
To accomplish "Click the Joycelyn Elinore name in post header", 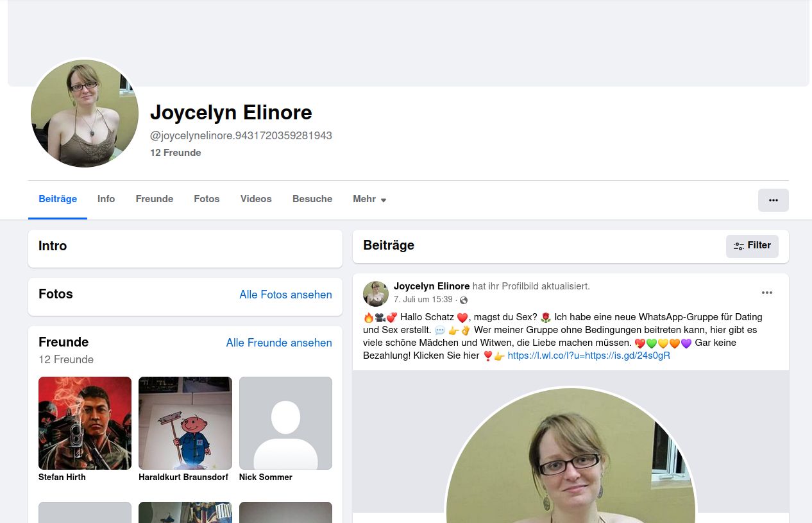I will coord(432,286).
